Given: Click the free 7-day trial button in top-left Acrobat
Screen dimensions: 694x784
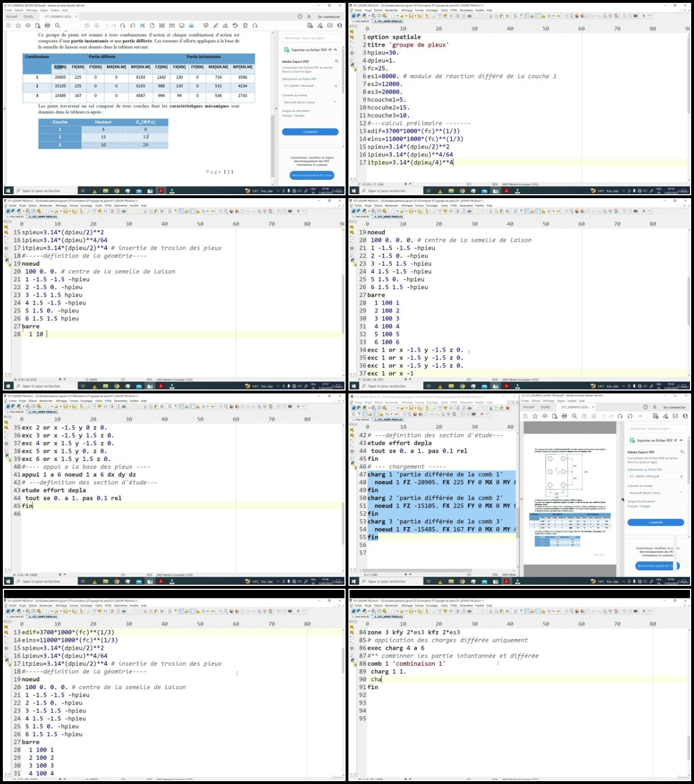Looking at the screenshot, I should pos(312,175).
